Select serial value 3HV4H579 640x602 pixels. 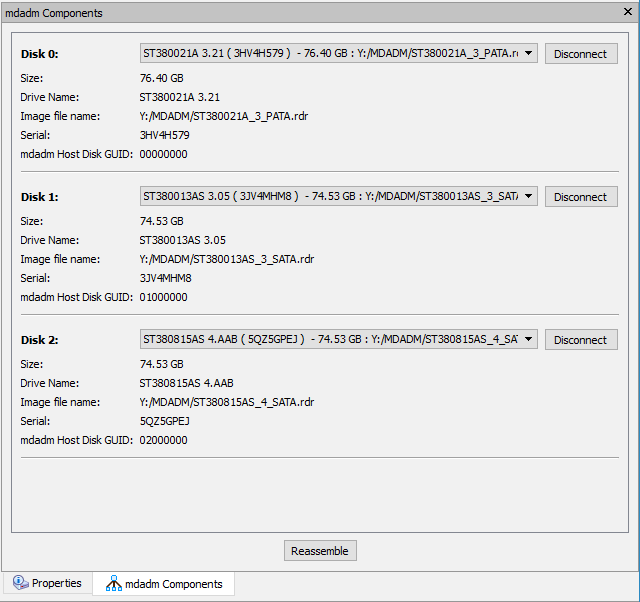click(164, 135)
